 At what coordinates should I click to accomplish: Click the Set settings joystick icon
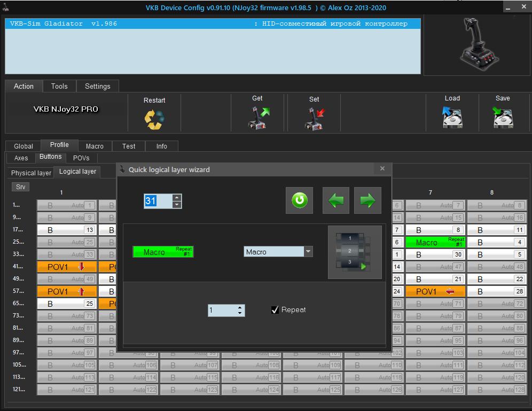pos(314,118)
